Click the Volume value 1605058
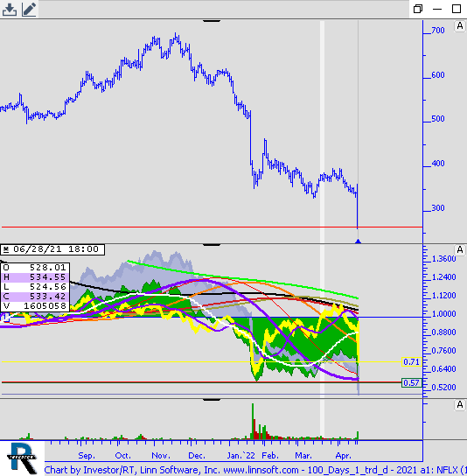Image resolution: width=467 pixels, height=476 pixels. click(x=45, y=306)
